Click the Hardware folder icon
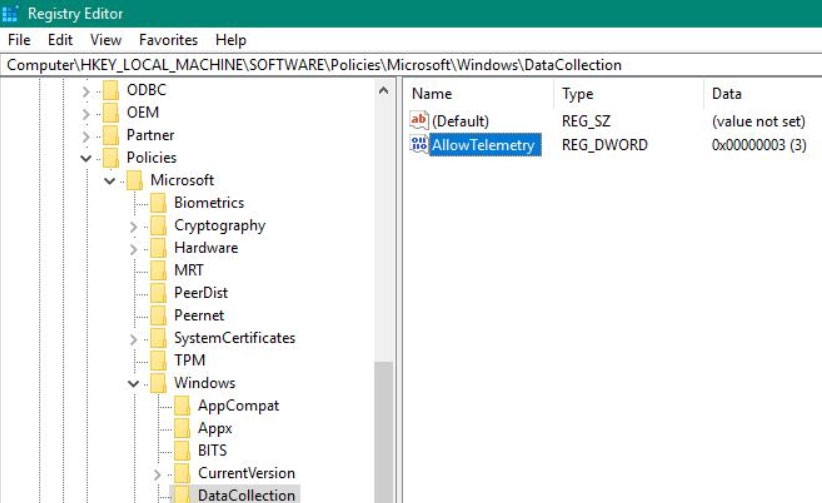822x503 pixels. point(158,248)
